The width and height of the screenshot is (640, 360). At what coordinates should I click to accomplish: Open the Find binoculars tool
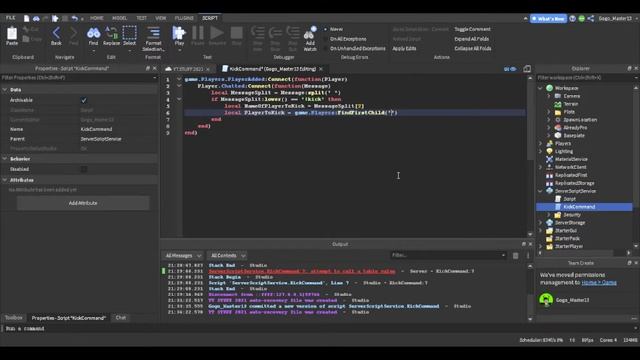tap(93, 33)
